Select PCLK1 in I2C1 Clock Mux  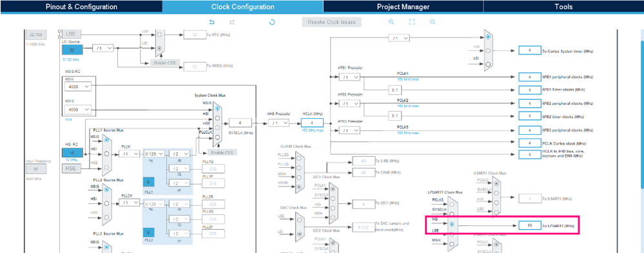(x=332, y=189)
